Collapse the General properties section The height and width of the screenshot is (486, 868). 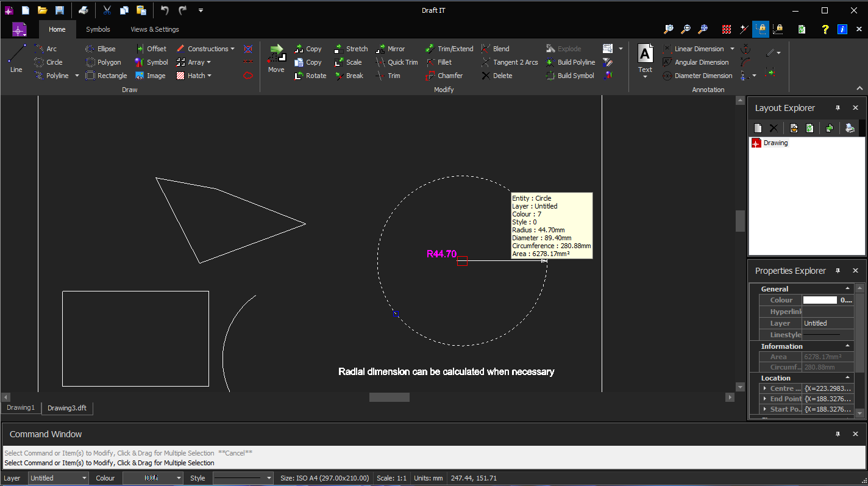tap(847, 288)
